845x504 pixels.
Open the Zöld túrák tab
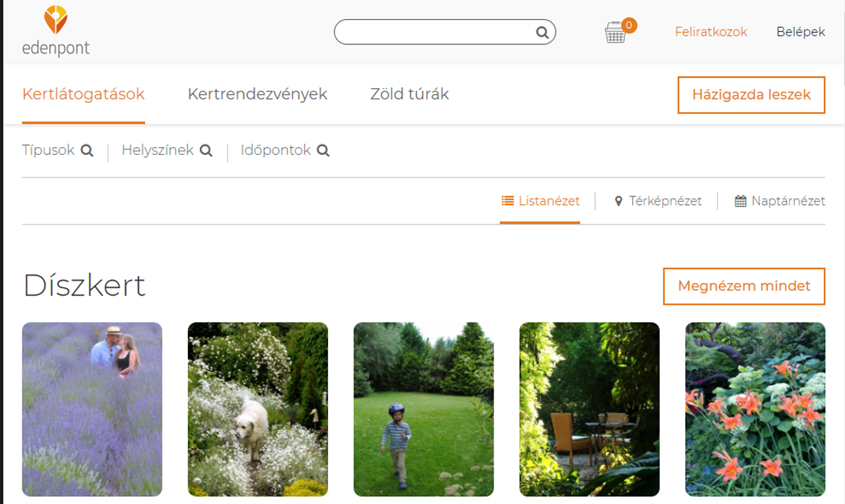click(x=409, y=94)
